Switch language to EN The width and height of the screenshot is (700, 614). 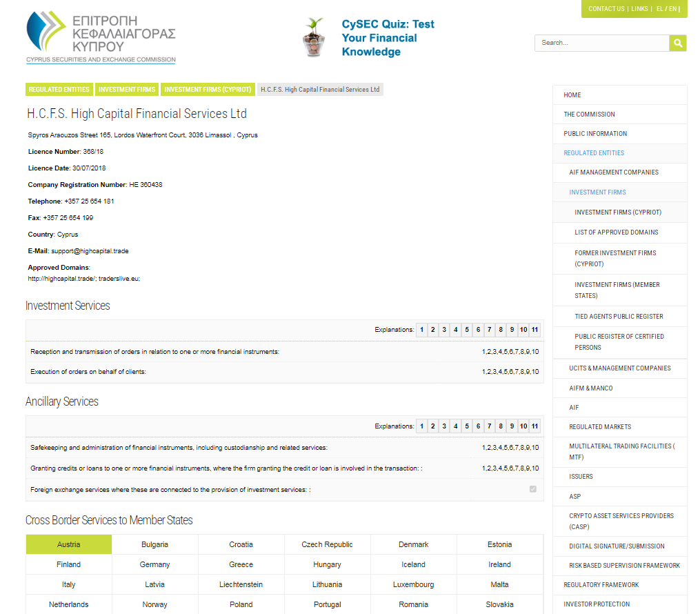(672, 9)
